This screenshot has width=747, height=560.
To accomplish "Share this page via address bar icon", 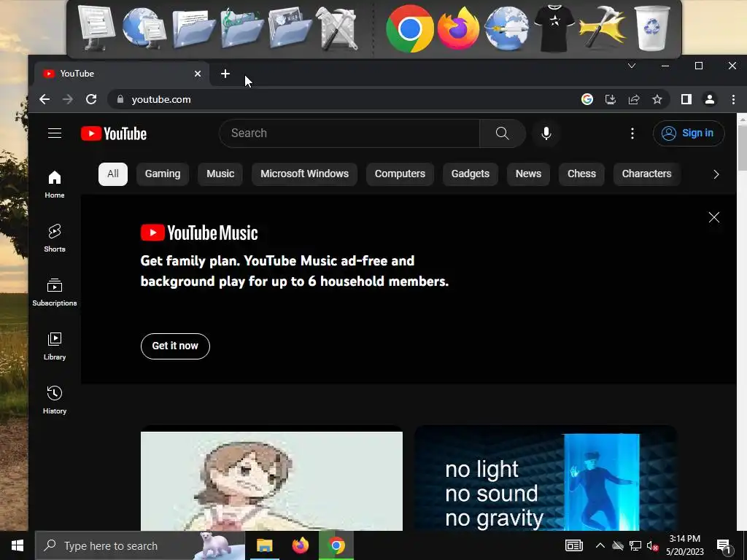I will click(634, 99).
